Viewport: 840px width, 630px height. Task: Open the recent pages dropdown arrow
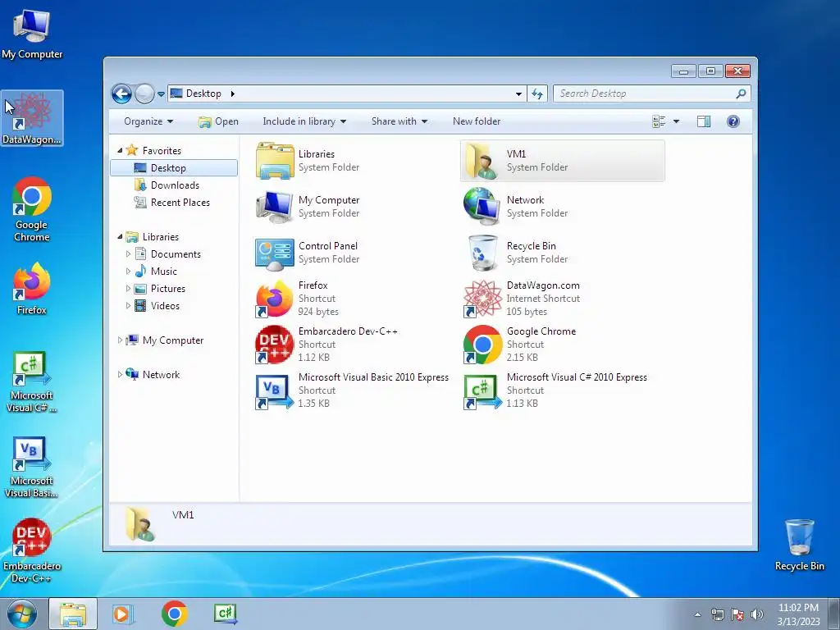161,94
